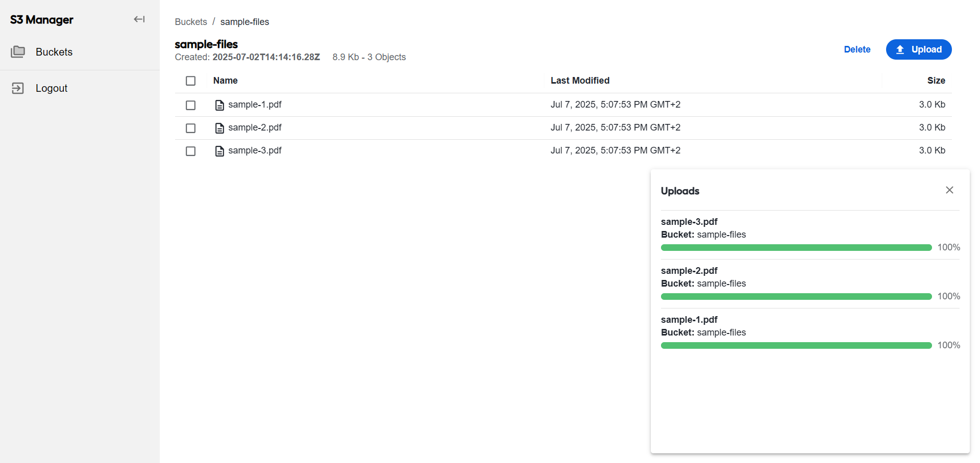Close the Uploads panel
Image resolution: width=980 pixels, height=463 pixels.
(x=949, y=190)
